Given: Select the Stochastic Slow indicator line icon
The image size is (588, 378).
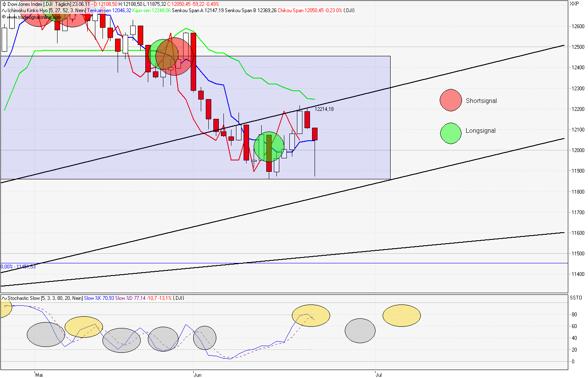Looking at the screenshot, I should [3, 299].
